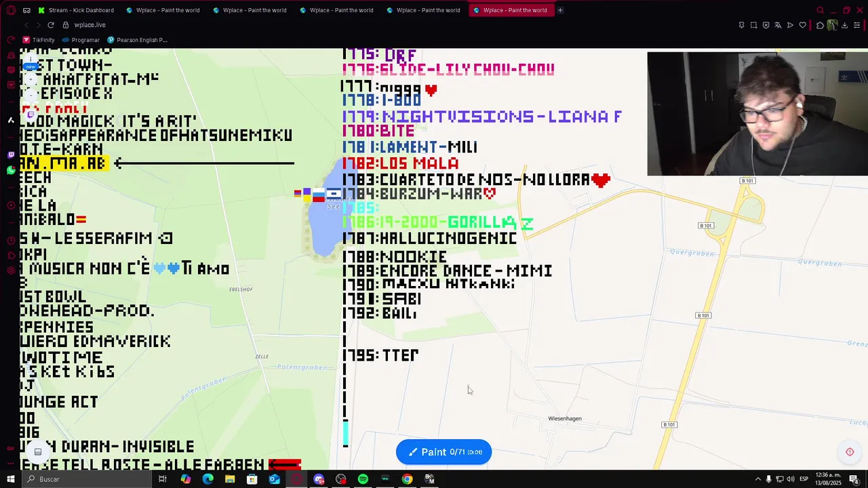Image resolution: width=868 pixels, height=488 pixels.
Task: Open Copilot from the taskbar
Action: point(186,479)
